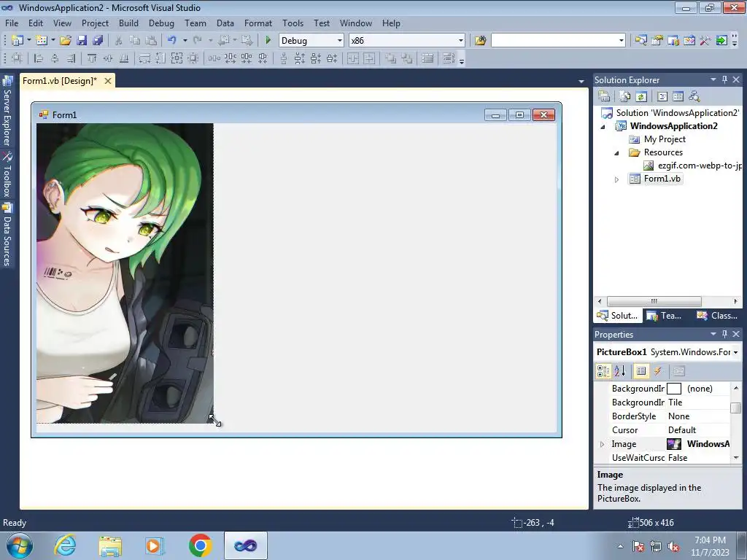Click the Add New Item toolbar icon
Image resolution: width=747 pixels, height=560 pixels.
[x=42, y=41]
